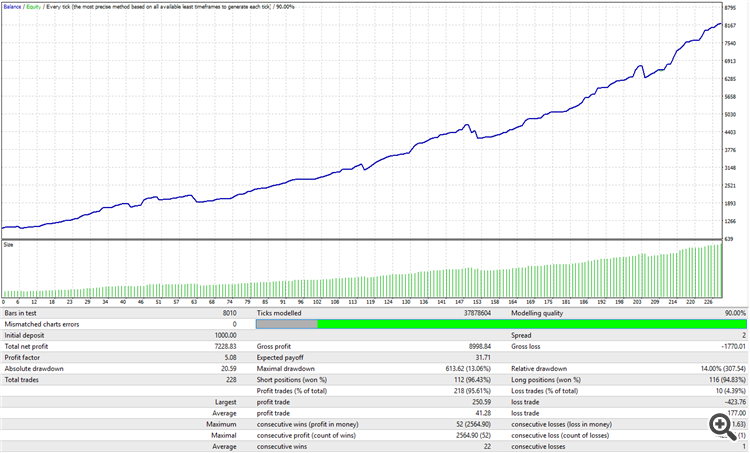Select the value 10 (4.39%)

point(729,391)
